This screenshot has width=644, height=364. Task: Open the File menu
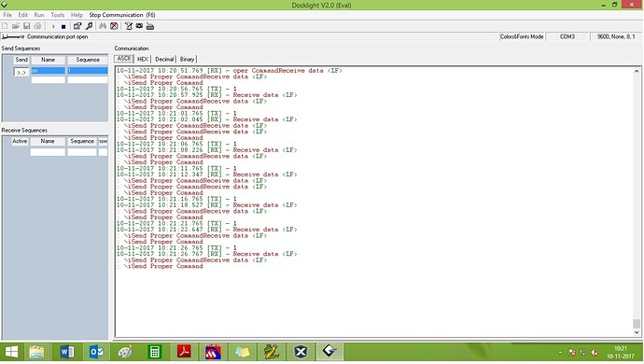(x=7, y=15)
